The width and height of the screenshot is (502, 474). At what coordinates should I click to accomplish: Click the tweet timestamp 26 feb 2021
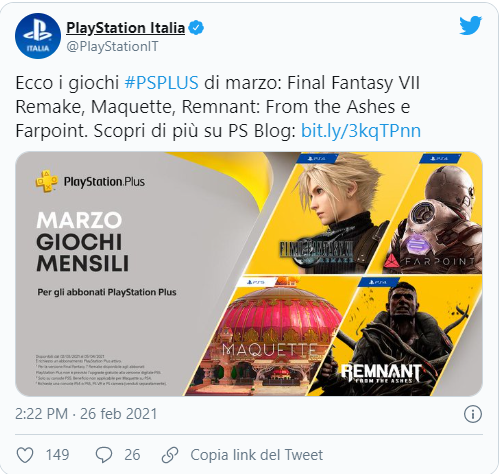[x=86, y=414]
